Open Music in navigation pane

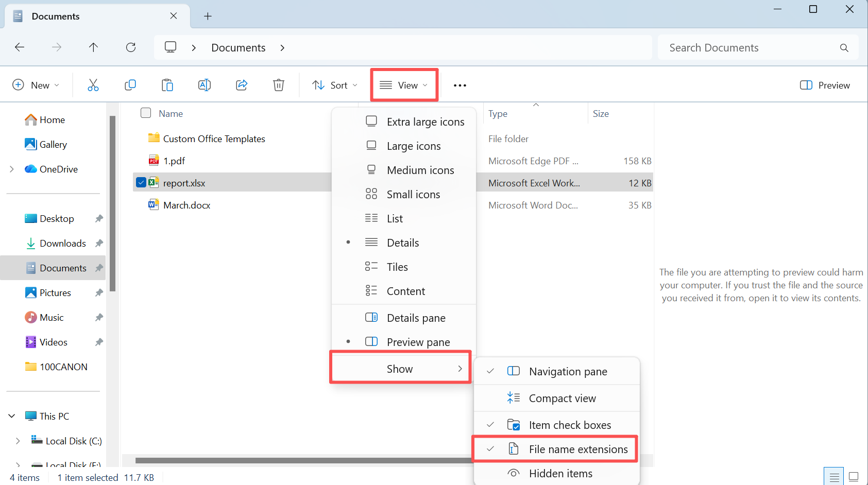pyautogui.click(x=44, y=317)
